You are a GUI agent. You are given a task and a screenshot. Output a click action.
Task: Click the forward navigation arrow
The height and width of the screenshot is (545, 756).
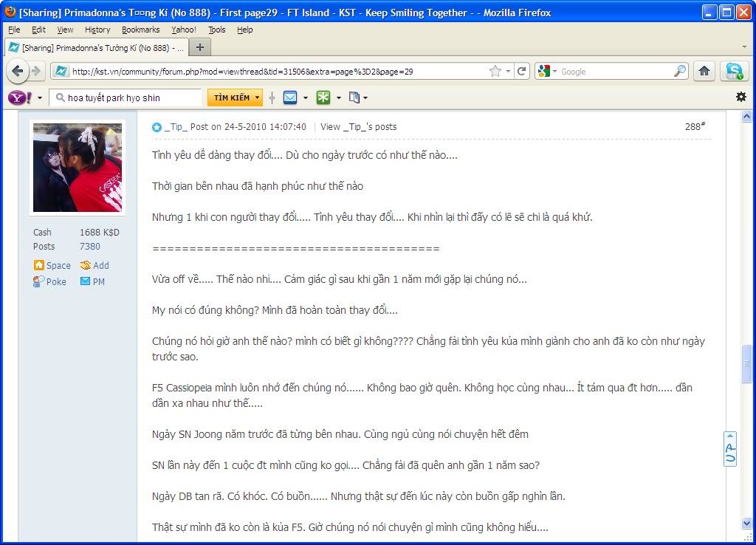coord(36,72)
